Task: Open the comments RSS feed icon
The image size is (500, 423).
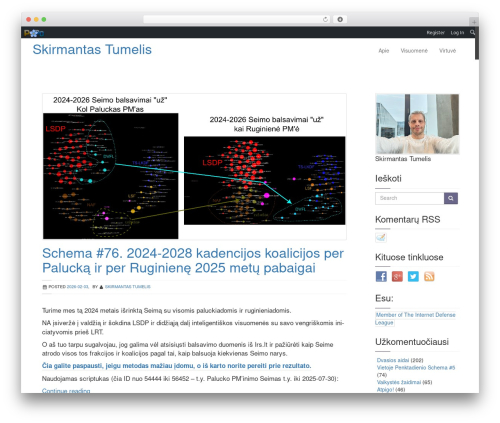Action: (x=381, y=237)
